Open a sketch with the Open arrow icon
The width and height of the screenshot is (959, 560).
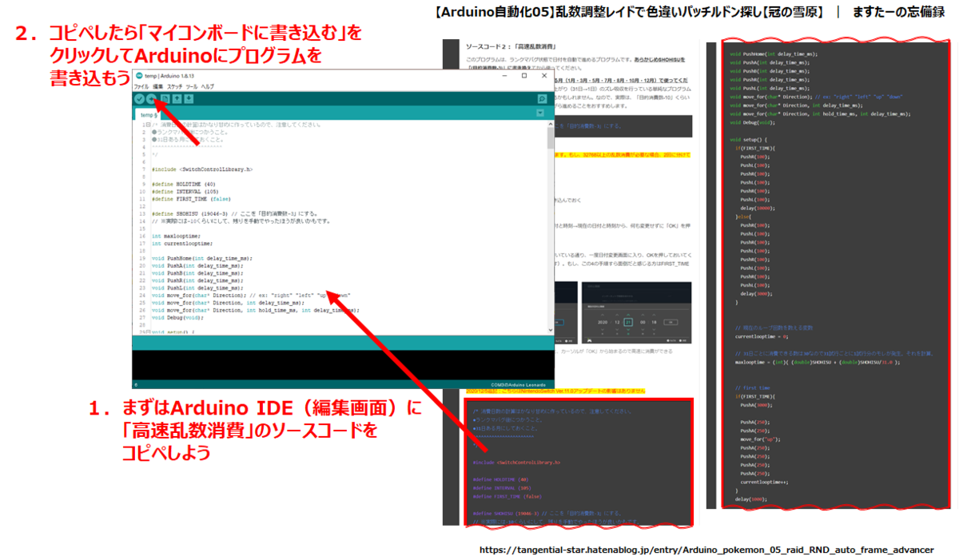point(177,98)
